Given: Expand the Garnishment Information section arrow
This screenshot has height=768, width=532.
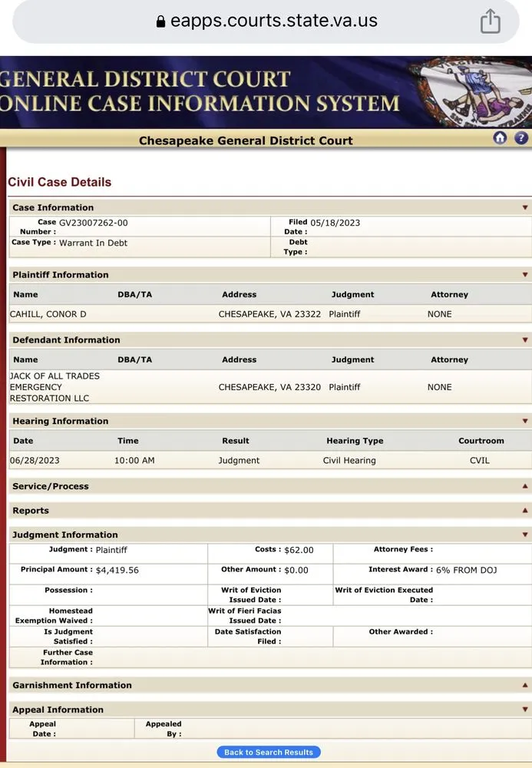Looking at the screenshot, I should 525,685.
